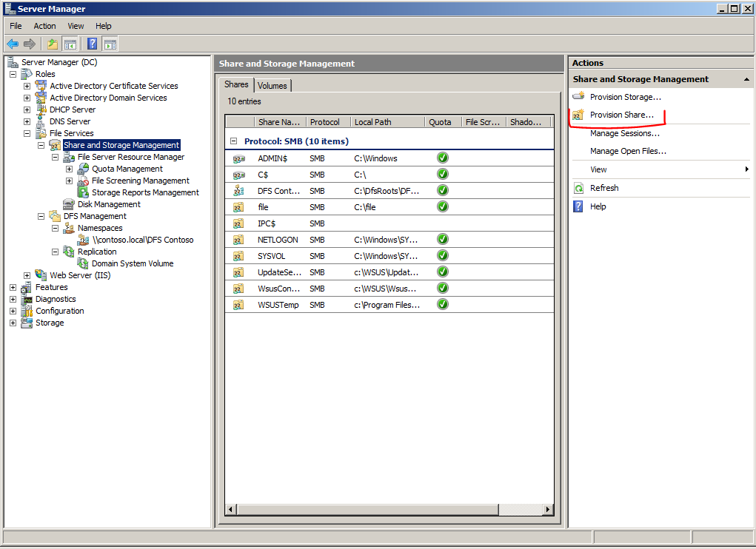Select Server Manager (DC) root node
This screenshot has height=549, width=756.
(58, 62)
